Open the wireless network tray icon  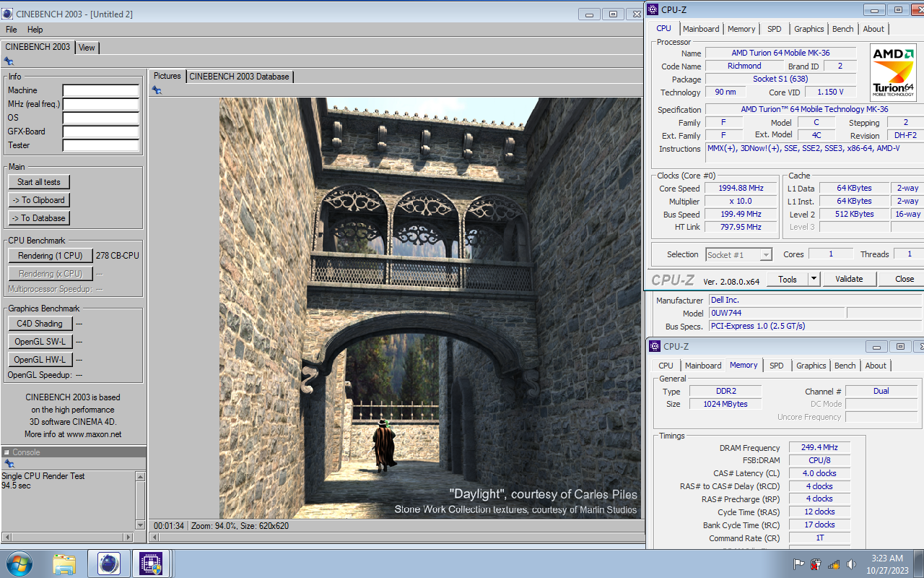(x=834, y=564)
